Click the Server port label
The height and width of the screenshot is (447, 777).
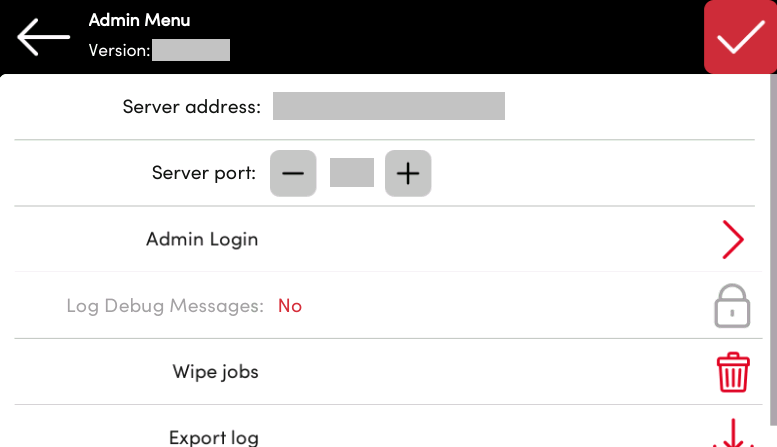click(x=204, y=173)
